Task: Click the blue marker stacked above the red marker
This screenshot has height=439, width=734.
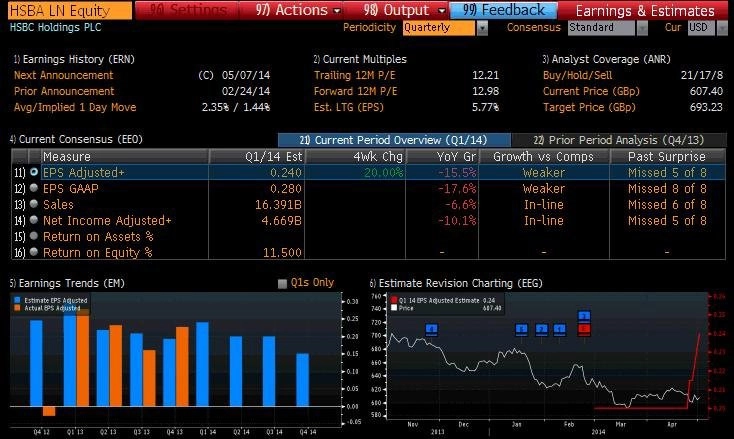Action: [584, 316]
